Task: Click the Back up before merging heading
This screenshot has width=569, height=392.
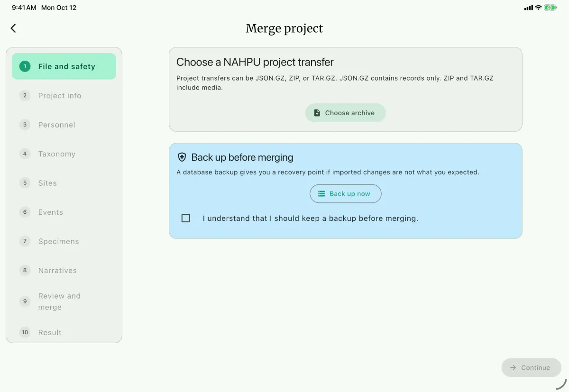Action: pyautogui.click(x=242, y=157)
